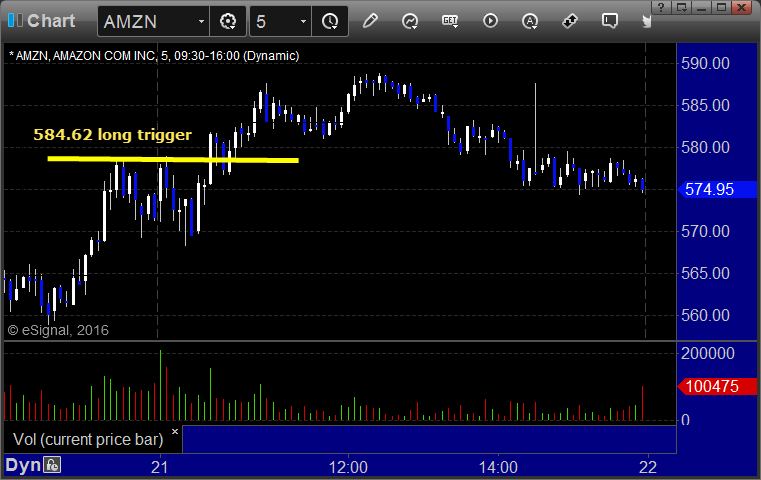
Task: Click the 21 date label on time axis
Action: [160, 467]
